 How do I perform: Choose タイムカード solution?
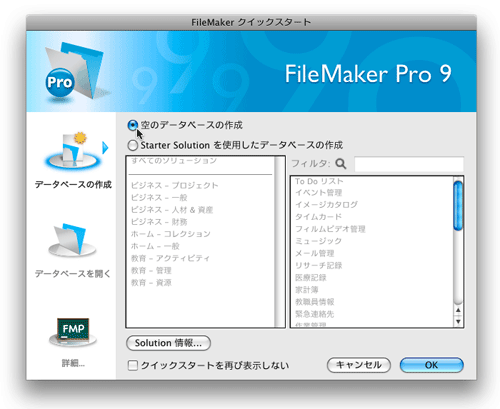(x=319, y=217)
